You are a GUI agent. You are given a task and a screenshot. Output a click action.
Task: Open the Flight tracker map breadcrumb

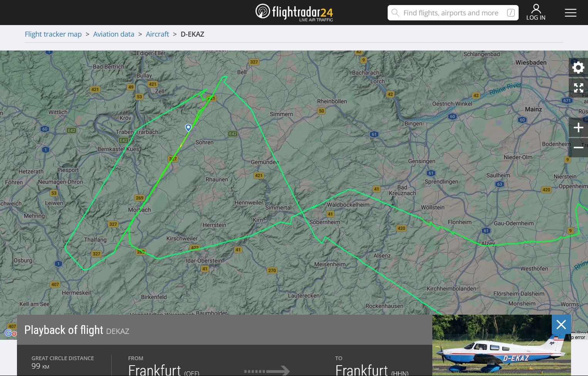[53, 34]
